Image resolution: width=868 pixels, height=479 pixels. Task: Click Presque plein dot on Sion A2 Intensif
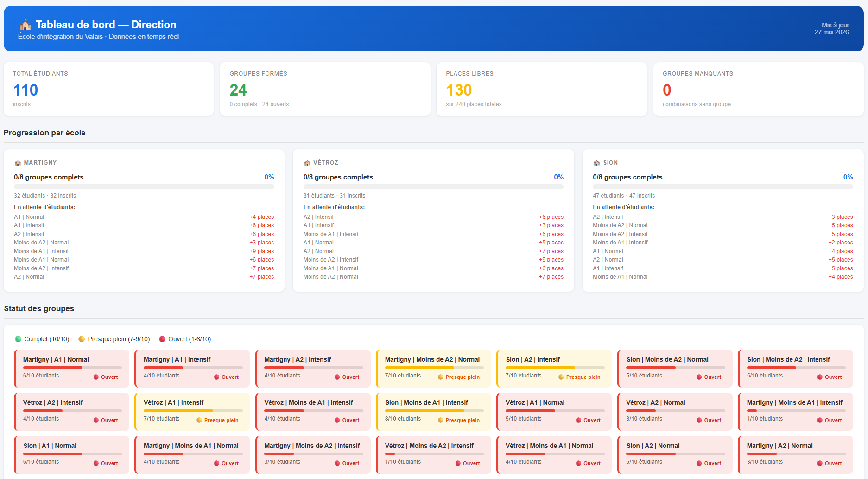(561, 377)
